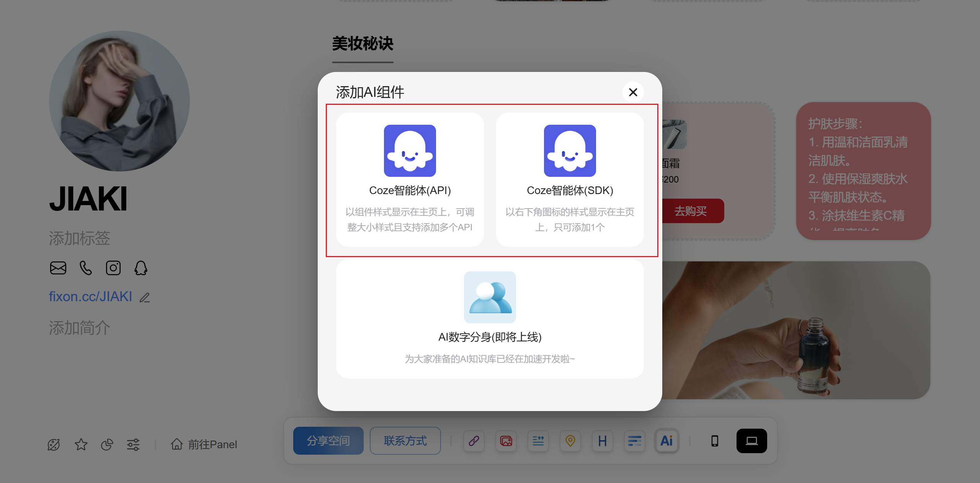Choose the AI数字分身(即将上线) option
Viewport: 980px width, 483px height.
point(490,319)
